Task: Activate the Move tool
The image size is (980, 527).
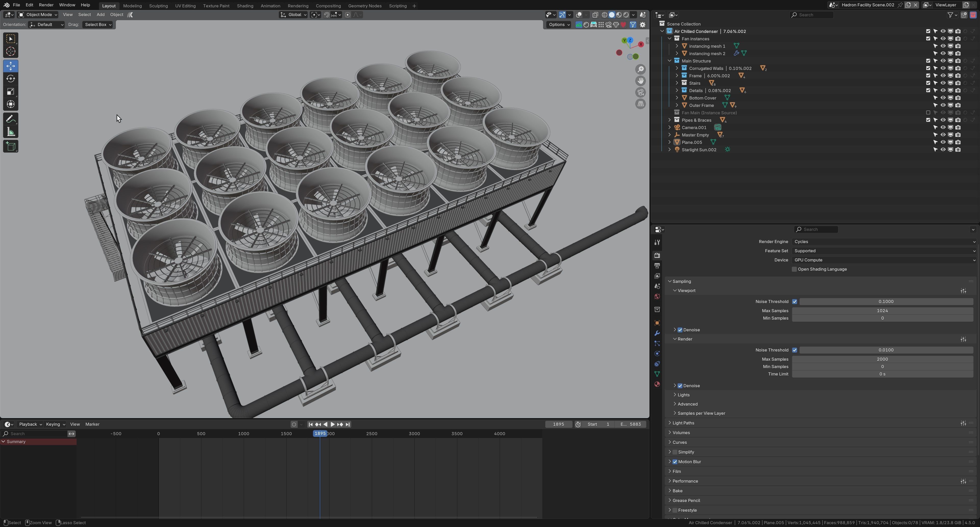Action: pyautogui.click(x=11, y=66)
